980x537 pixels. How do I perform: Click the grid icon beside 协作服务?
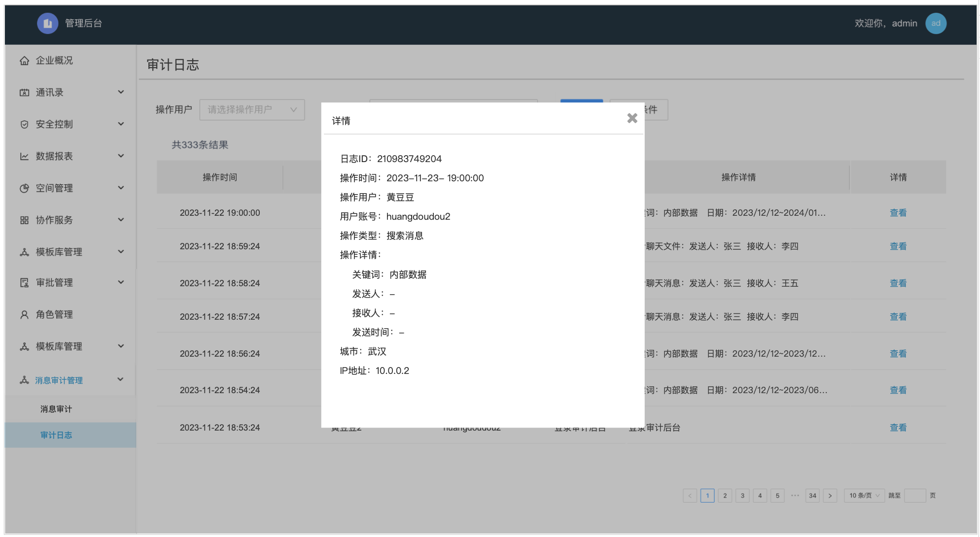[24, 220]
